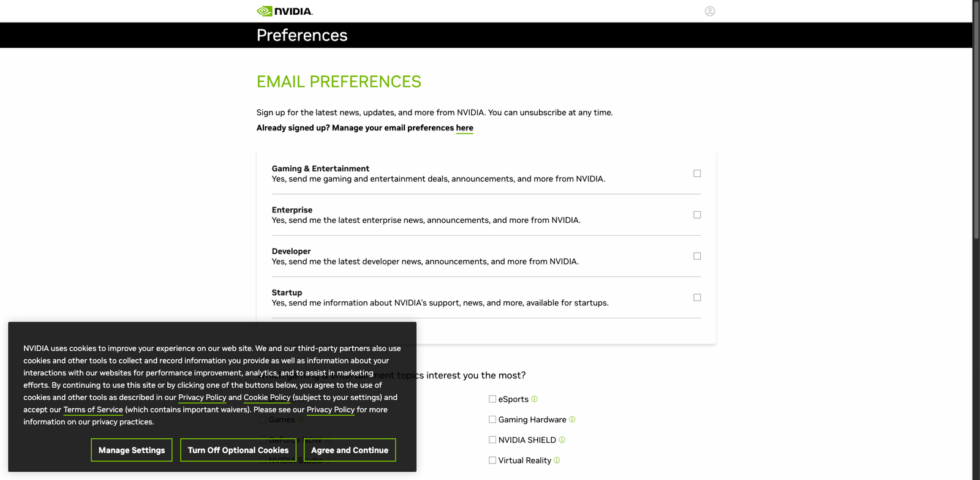Click the vertical page scrollbar
This screenshot has width=980, height=480.
click(x=976, y=122)
